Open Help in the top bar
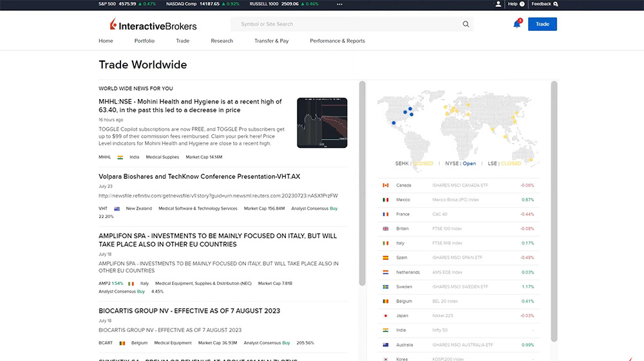Viewport: 644px width, 361px height. coord(515,4)
